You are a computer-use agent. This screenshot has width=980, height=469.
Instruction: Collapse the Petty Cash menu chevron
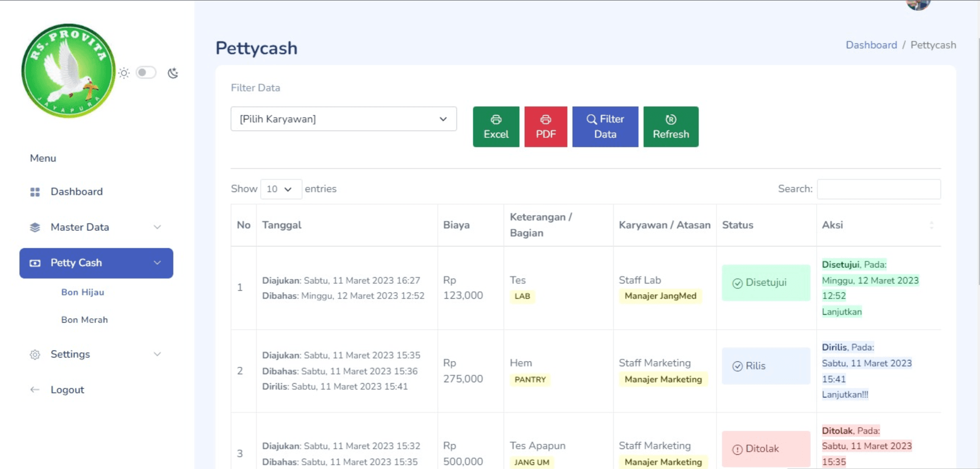click(x=157, y=263)
